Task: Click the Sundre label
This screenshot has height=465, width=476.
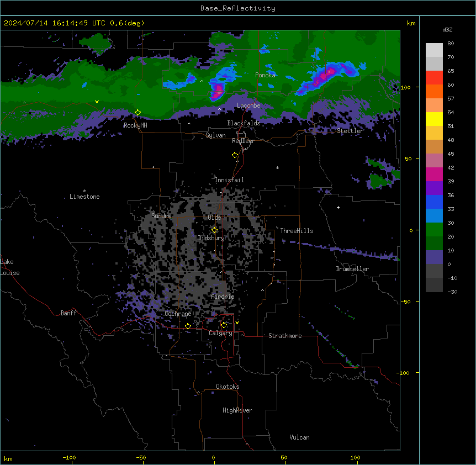Action: pyautogui.click(x=161, y=216)
